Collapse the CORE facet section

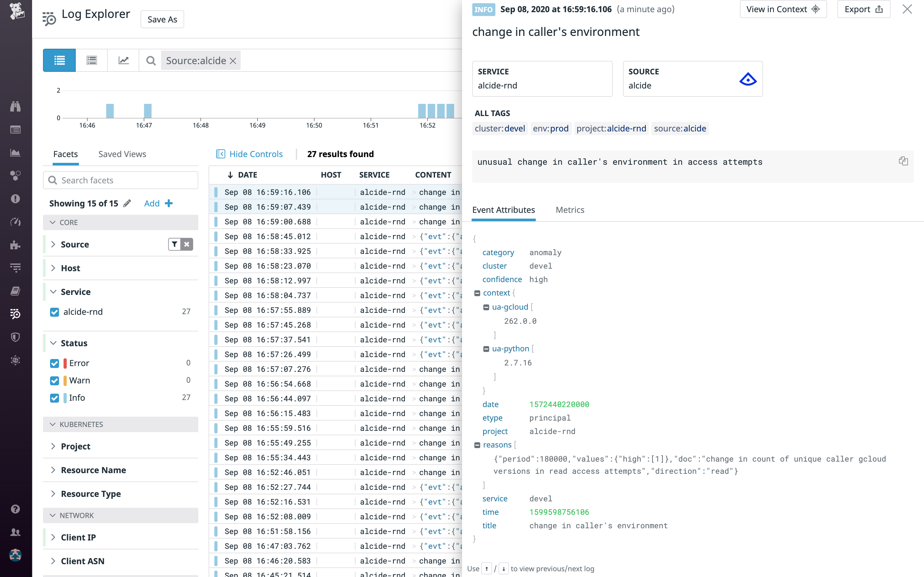click(x=53, y=222)
